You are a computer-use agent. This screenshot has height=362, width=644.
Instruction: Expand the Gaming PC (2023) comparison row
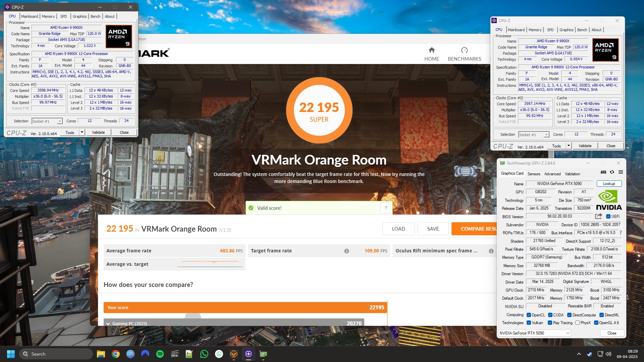coord(234,323)
